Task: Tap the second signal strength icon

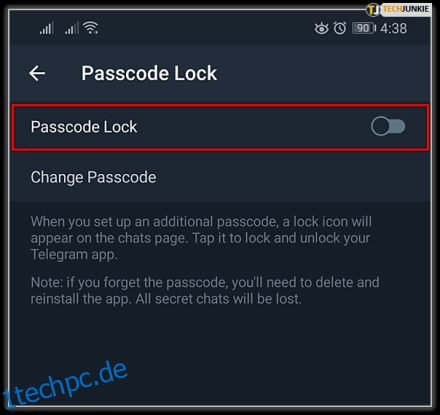Action: tap(72, 28)
